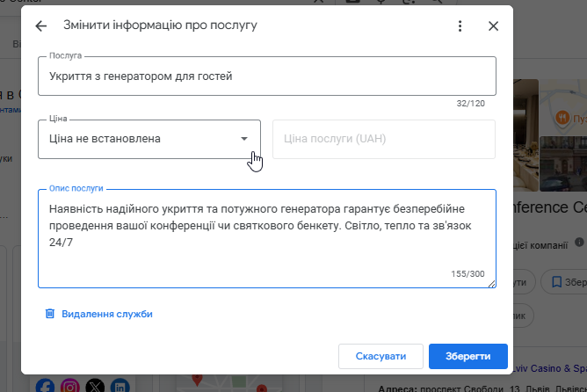Close the service edit dialog
This screenshot has width=587, height=392.
(x=493, y=25)
